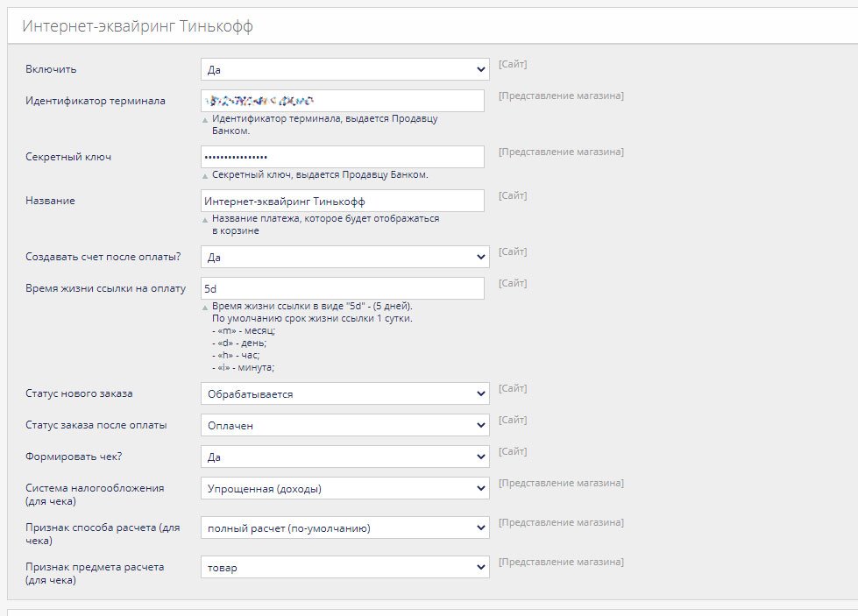Open the Статус нового заказа dropdown
Viewport: 858px width, 616px height.
[x=344, y=393]
